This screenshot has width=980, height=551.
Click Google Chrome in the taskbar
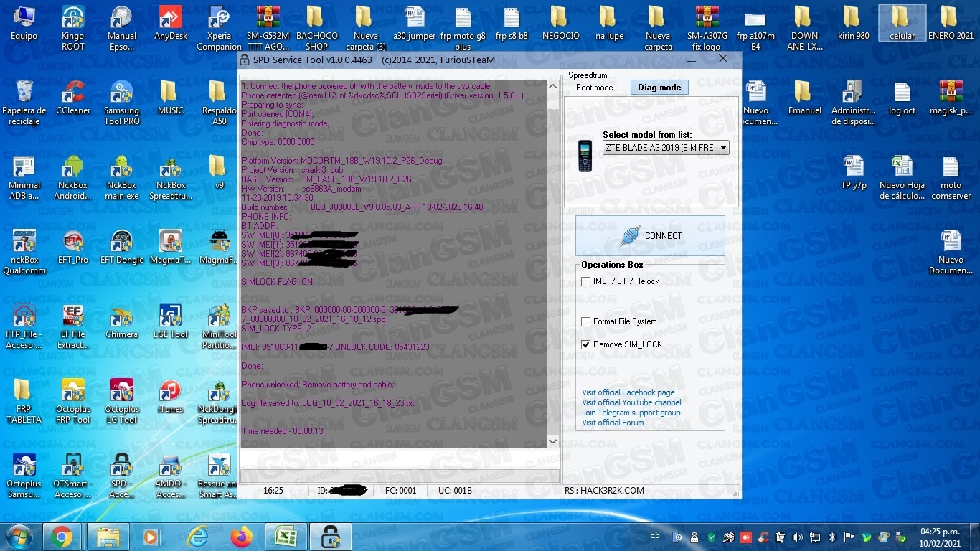pos(62,537)
